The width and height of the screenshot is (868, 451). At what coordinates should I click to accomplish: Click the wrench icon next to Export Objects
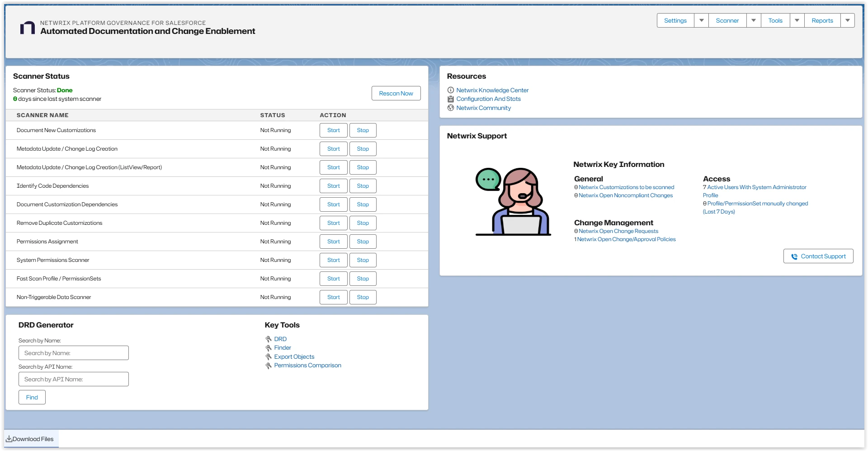coord(269,357)
